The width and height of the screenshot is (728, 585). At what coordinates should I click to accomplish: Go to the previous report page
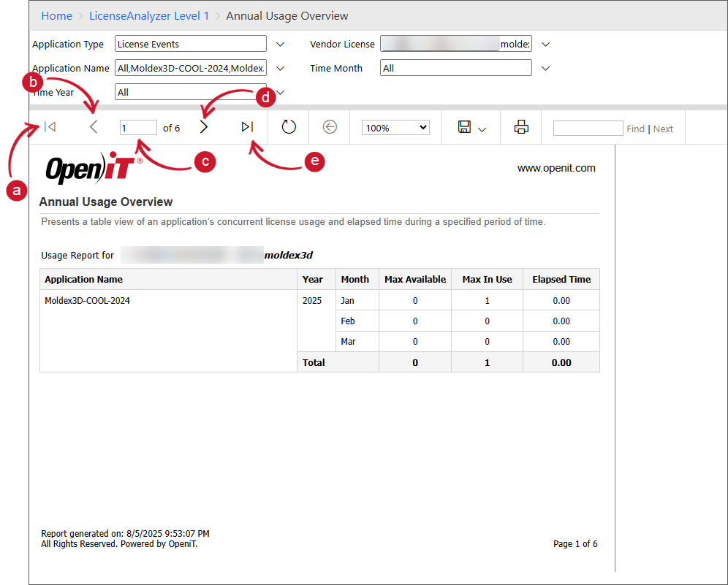click(94, 126)
